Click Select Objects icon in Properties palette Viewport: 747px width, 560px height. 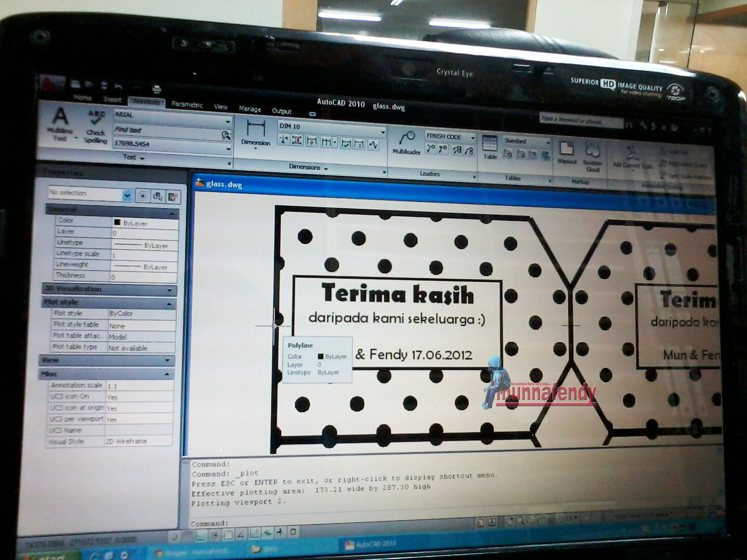tap(158, 196)
